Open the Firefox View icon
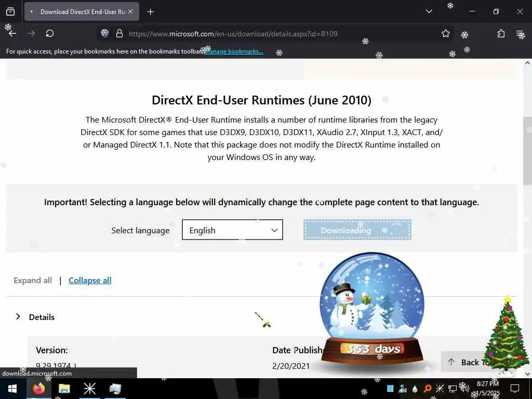Viewport: 532px width, 399px height. click(10, 12)
